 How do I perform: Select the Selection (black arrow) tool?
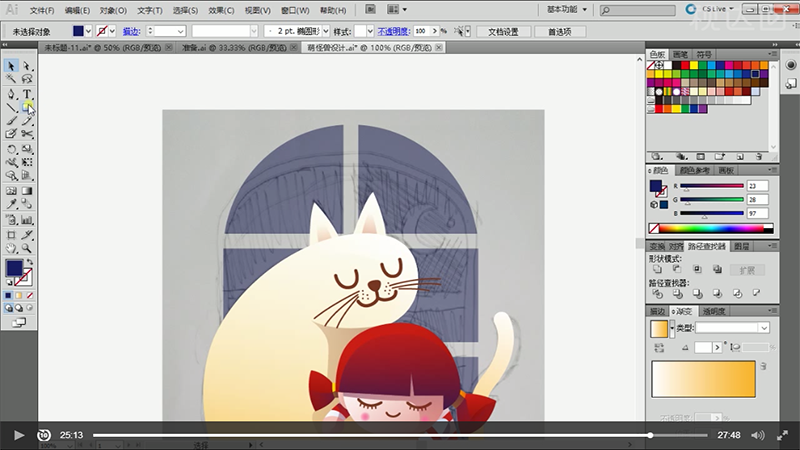(x=11, y=66)
